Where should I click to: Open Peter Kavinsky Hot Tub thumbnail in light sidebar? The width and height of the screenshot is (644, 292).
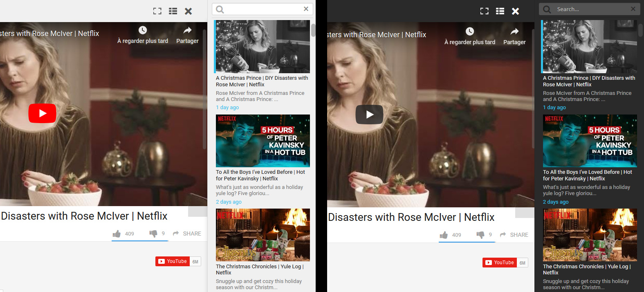(263, 141)
